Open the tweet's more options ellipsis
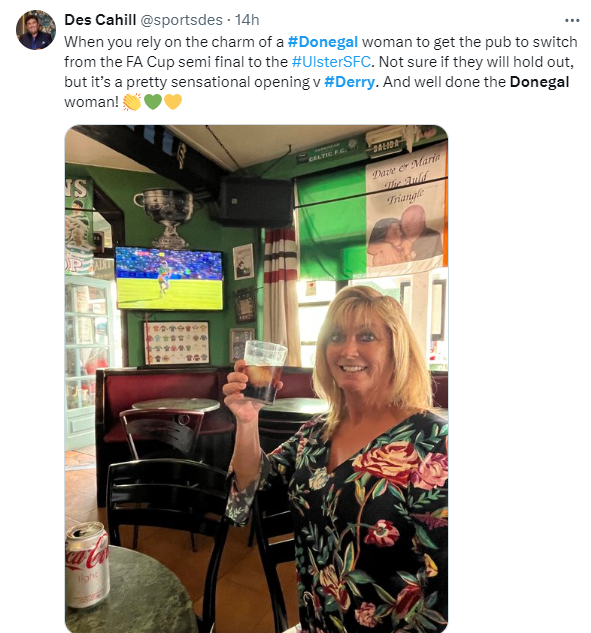This screenshot has width=591, height=633. [x=572, y=20]
